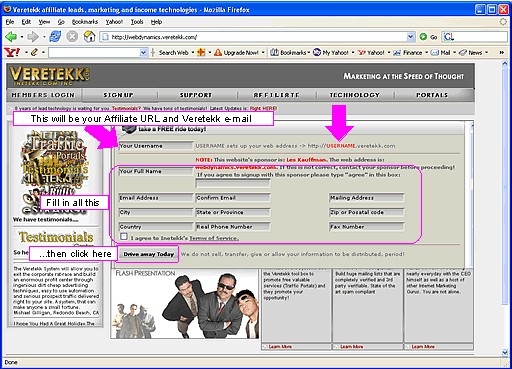Screen dimensions: 512x369
Task: Expand the Bookmarks toolbar dropdown arrow
Action: [309, 53]
